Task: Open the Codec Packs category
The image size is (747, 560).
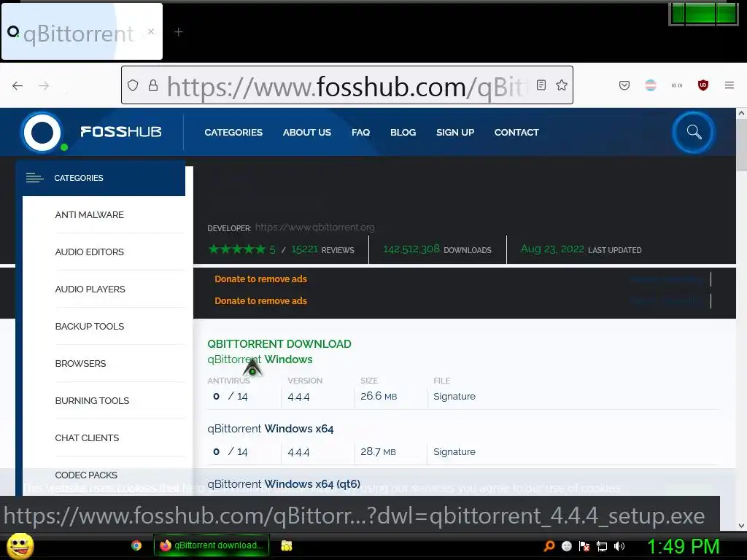Action: (86, 475)
